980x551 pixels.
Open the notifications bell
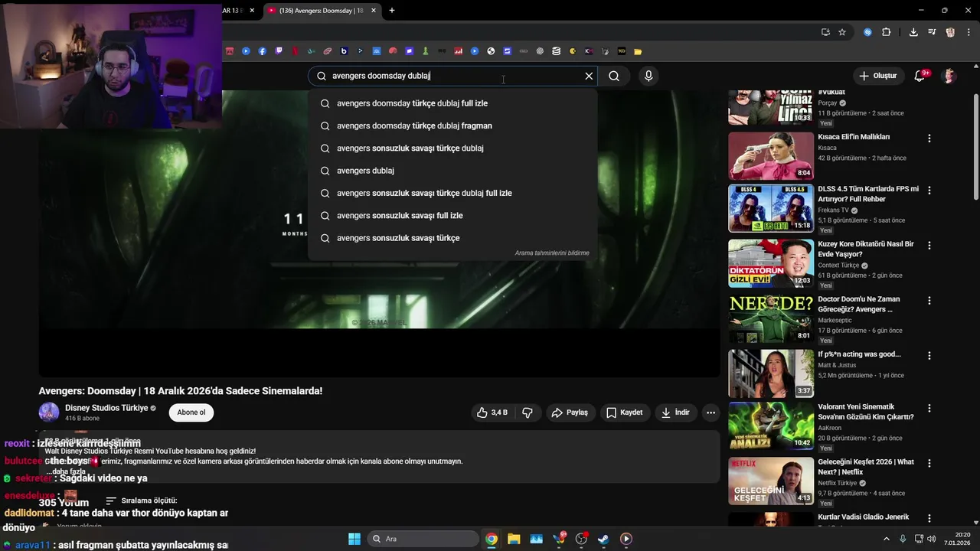(920, 76)
